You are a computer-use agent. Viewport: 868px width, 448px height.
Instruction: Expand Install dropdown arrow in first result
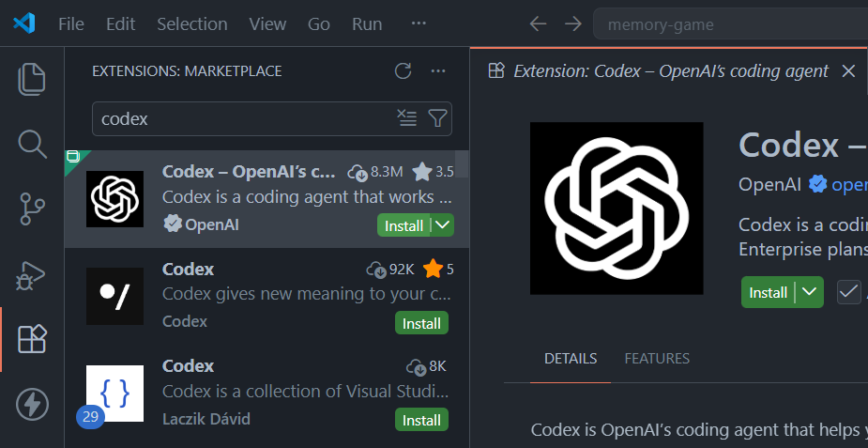point(442,224)
